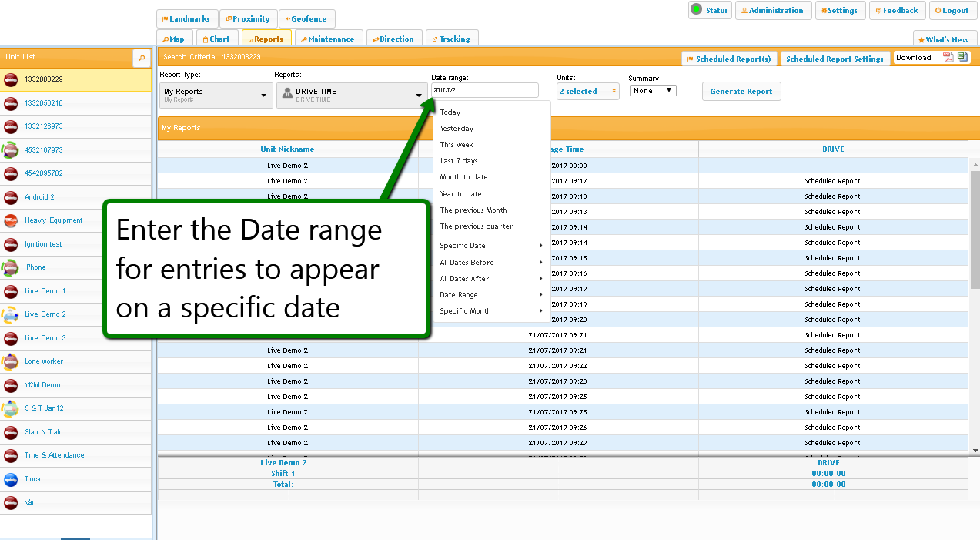Select the Truck unit icon
Viewport: 980px width, 540px height.
click(11, 479)
